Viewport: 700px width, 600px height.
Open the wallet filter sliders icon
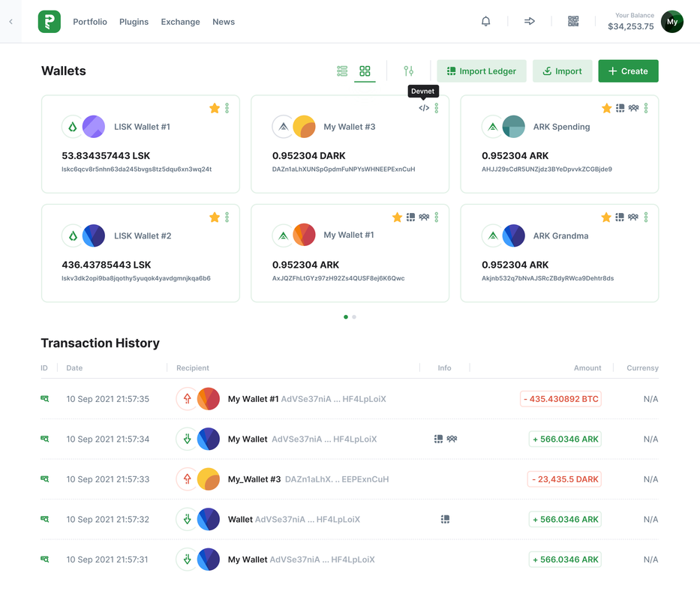point(408,71)
